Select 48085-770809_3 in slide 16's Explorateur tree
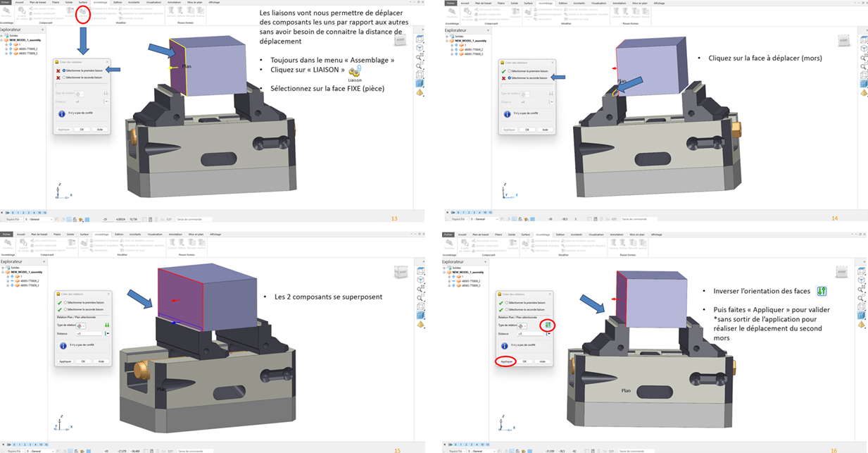 (470, 285)
